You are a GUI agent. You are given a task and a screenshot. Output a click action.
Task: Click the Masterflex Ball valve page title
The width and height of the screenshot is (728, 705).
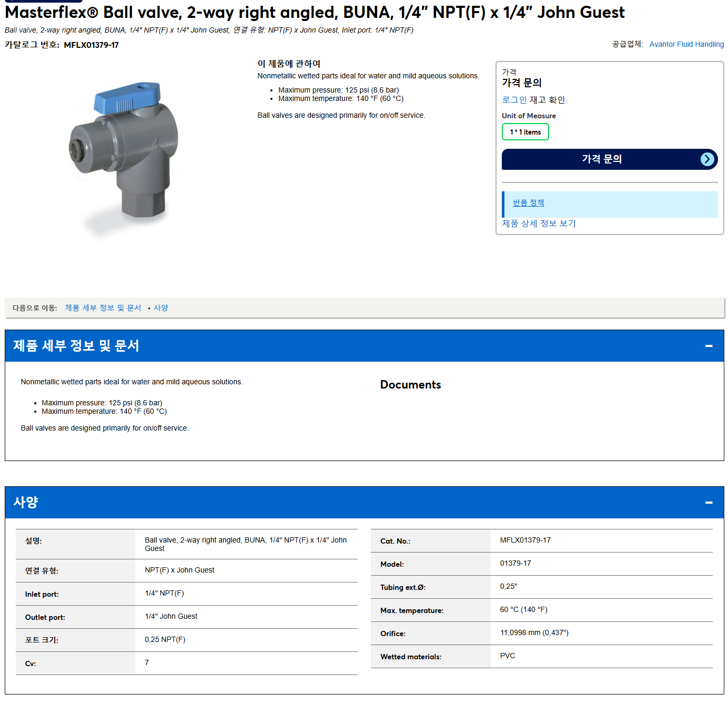click(315, 12)
